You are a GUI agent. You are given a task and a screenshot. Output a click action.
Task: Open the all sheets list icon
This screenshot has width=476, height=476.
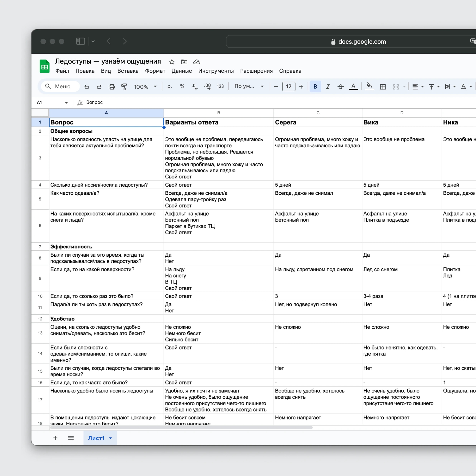[71, 438]
